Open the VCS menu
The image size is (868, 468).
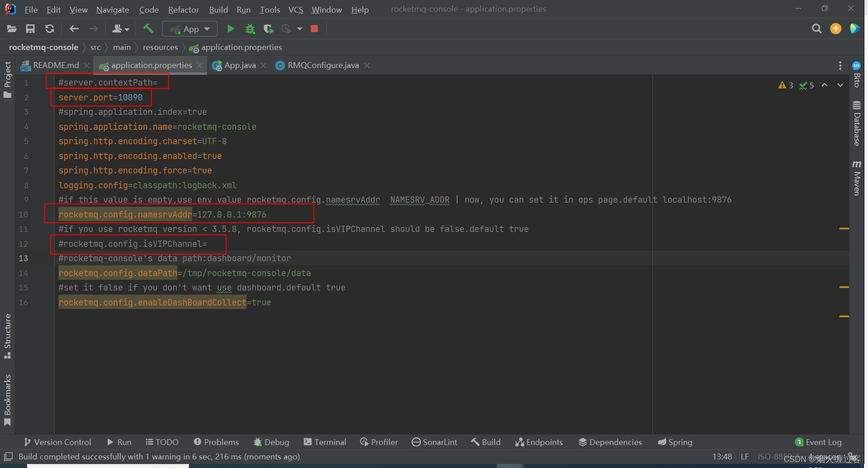click(x=295, y=9)
